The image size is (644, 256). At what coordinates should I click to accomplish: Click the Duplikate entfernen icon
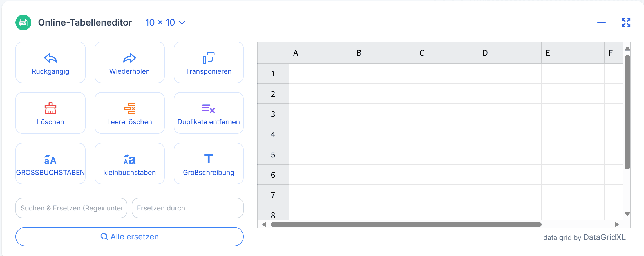pyautogui.click(x=209, y=108)
